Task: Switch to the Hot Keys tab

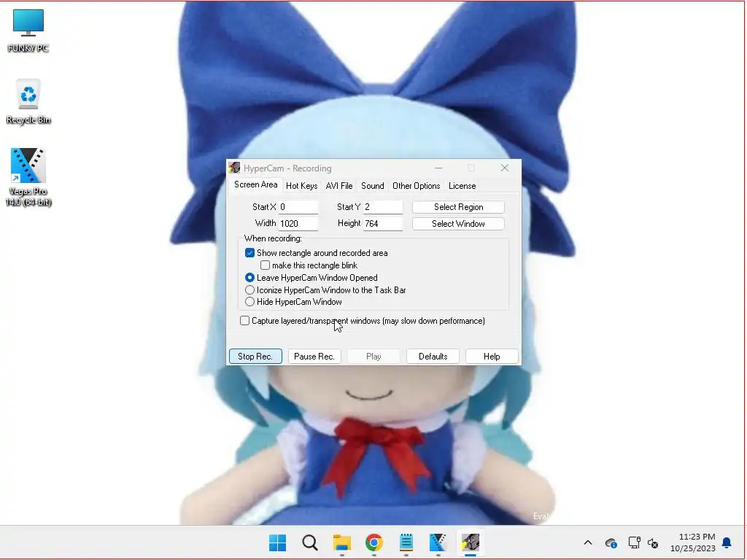Action: pyautogui.click(x=301, y=186)
